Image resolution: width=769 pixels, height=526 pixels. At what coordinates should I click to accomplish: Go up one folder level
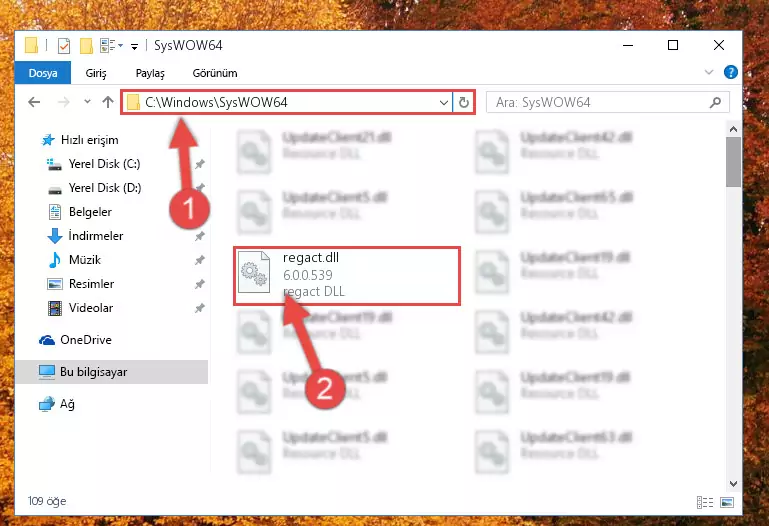(x=108, y=101)
